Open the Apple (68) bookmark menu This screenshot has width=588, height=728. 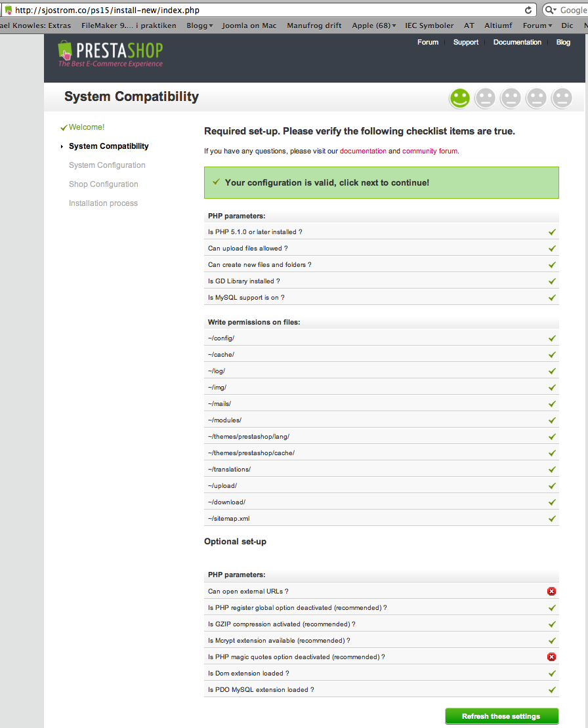[374, 26]
